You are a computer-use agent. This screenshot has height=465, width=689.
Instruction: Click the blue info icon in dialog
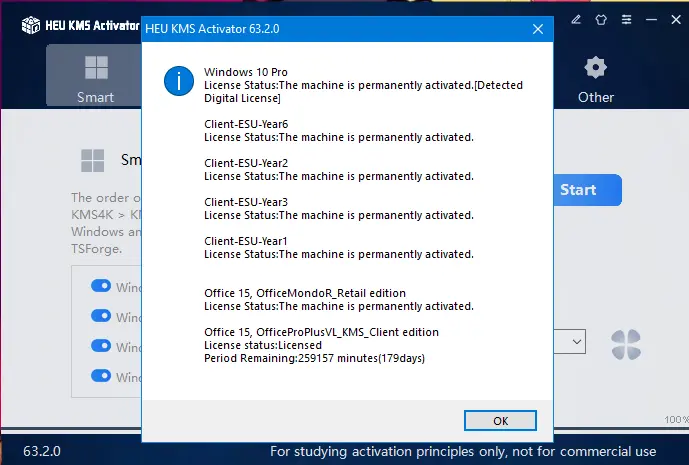179,81
